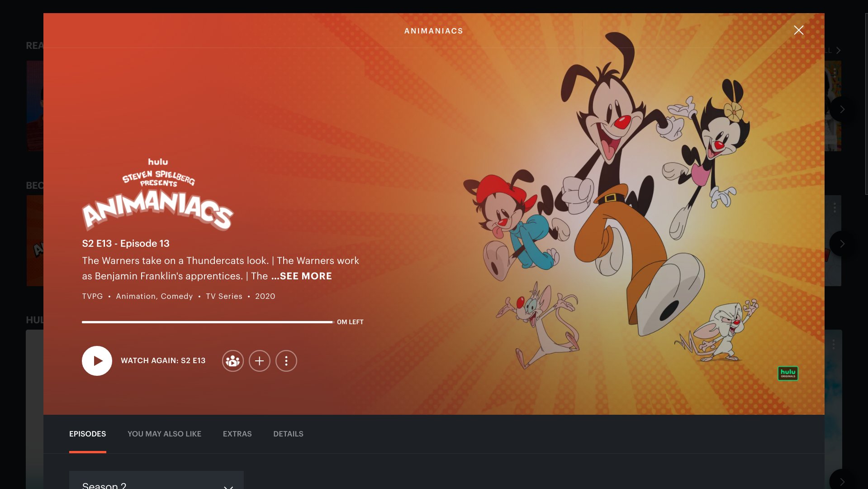Screen dimensions: 868x489
Task: Click the TV Series label
Action: [224, 296]
